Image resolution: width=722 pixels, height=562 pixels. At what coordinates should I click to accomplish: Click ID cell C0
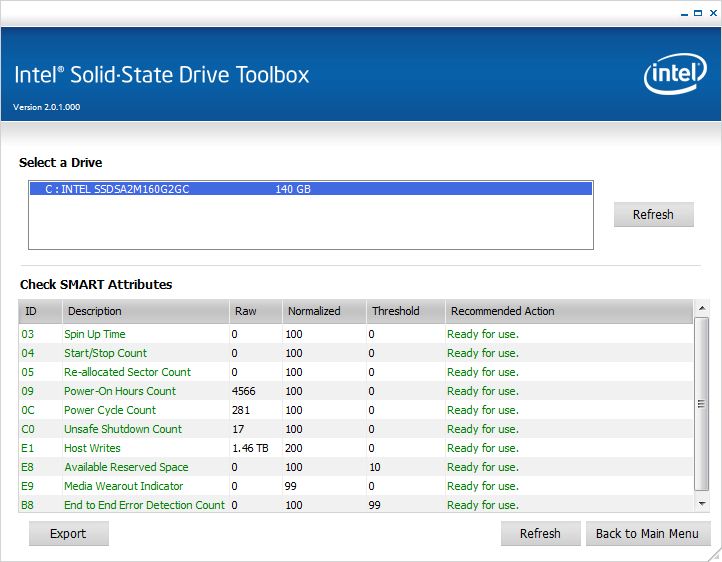(28, 429)
